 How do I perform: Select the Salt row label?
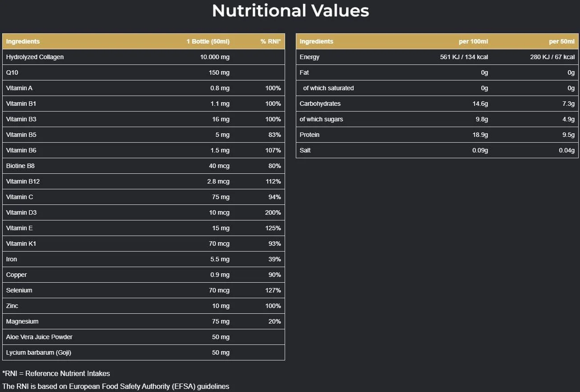point(305,150)
